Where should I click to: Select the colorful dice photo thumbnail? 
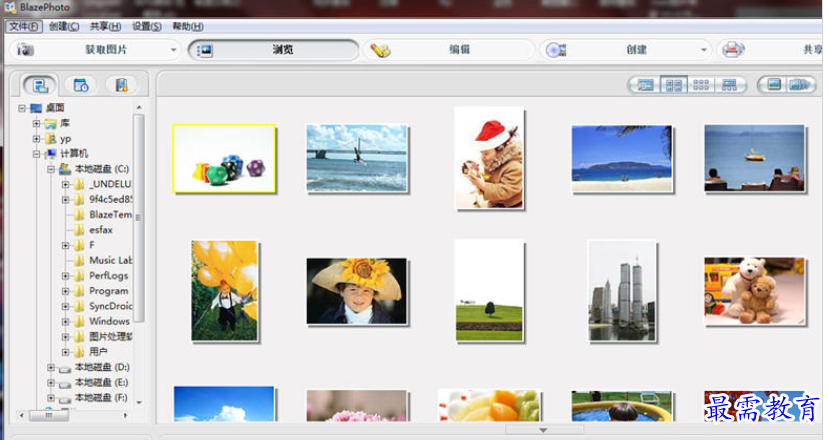point(224,158)
